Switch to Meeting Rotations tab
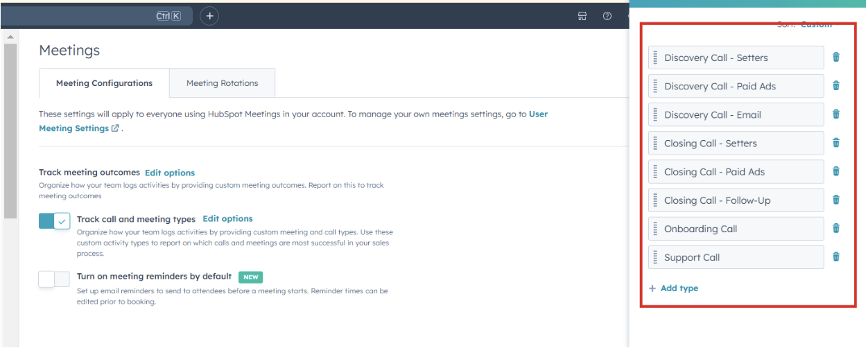The height and width of the screenshot is (348, 868). tap(222, 83)
